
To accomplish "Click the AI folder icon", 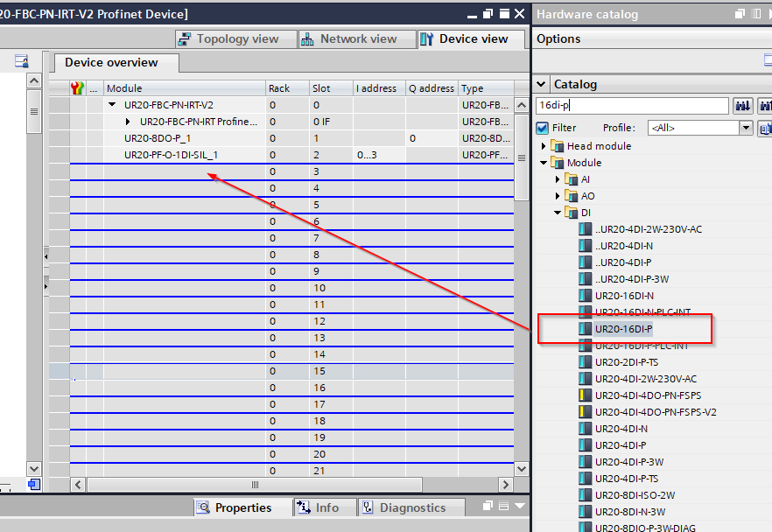I will pos(571,179).
